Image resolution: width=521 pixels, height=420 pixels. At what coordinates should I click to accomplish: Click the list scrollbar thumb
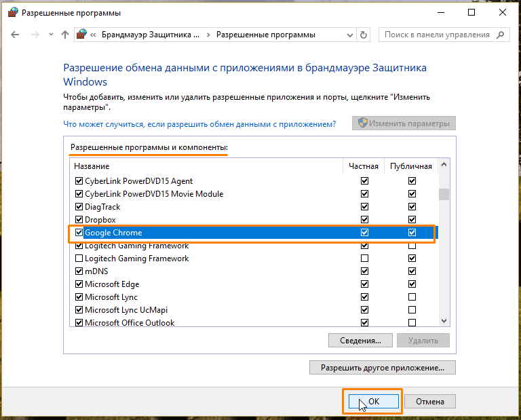click(444, 194)
